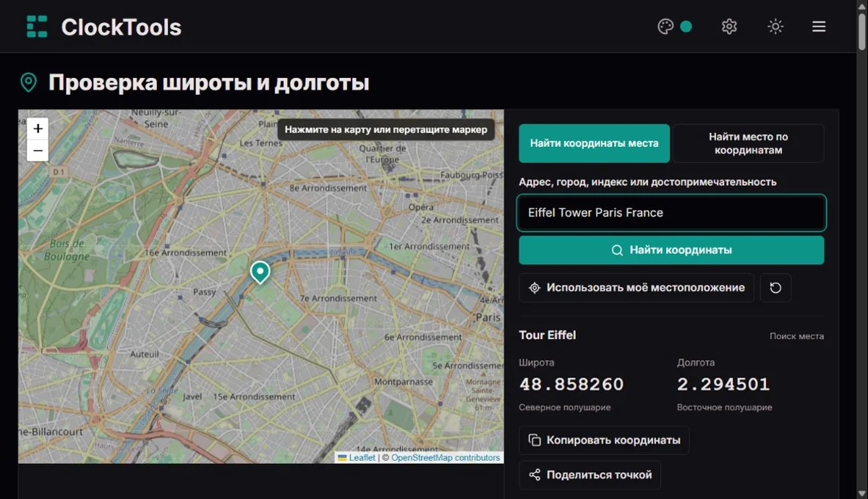This screenshot has width=868, height=499.
Task: Click 'Северное полушарие' text
Action: tap(565, 407)
